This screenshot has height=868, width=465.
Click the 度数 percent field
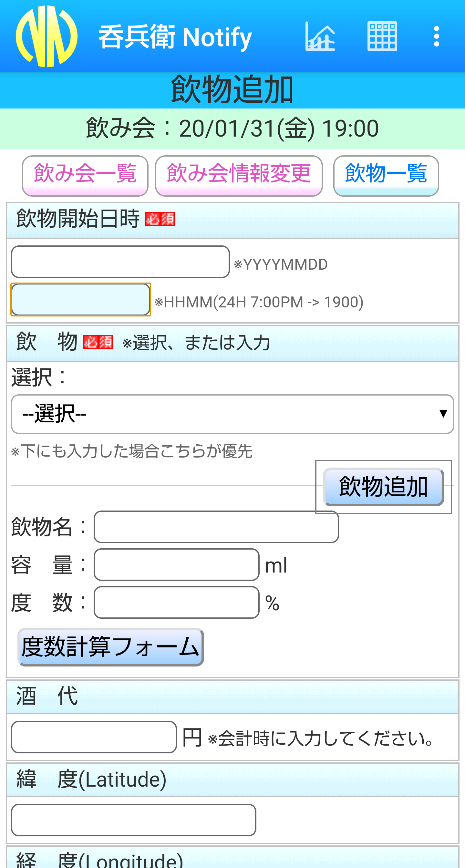click(x=176, y=603)
